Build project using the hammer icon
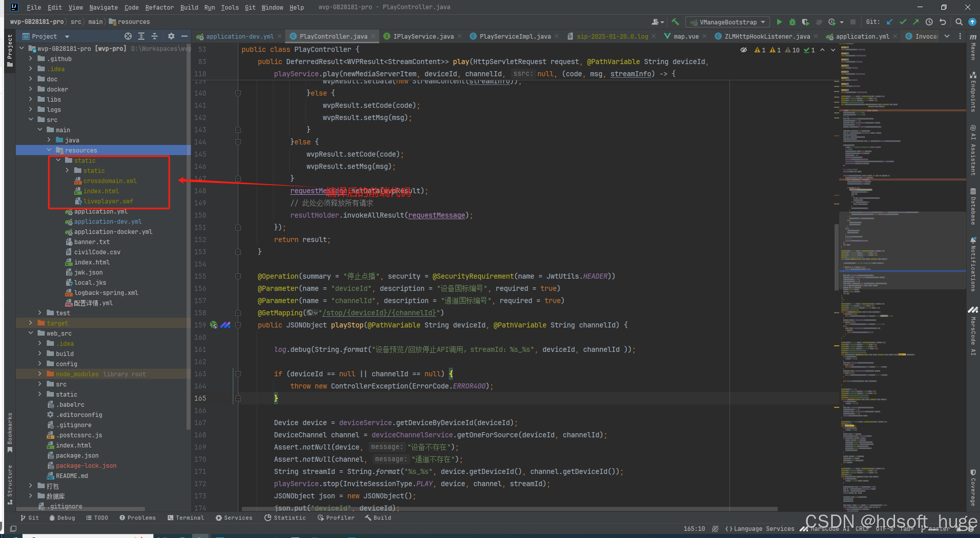The width and height of the screenshot is (980, 538). (x=676, y=22)
